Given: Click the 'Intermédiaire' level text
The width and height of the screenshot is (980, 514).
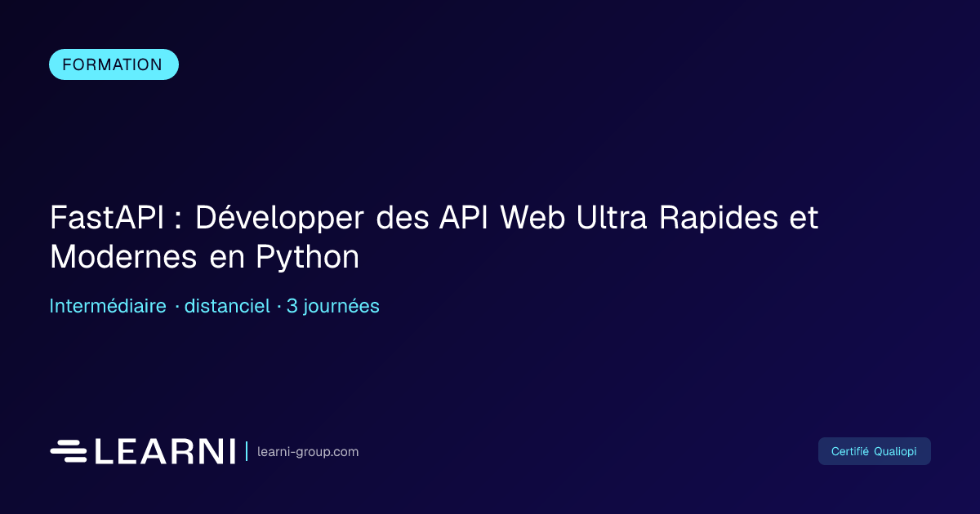Looking at the screenshot, I should coord(108,307).
